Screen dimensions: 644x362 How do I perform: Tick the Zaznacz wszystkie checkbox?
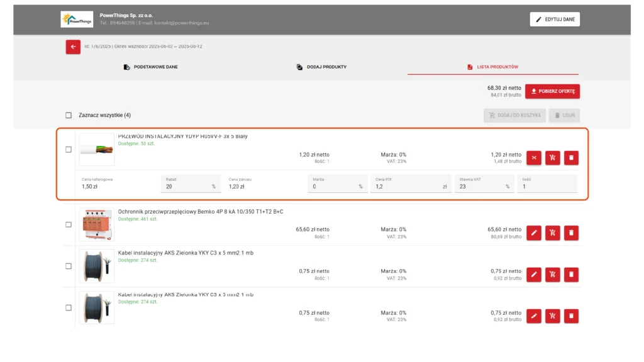click(69, 116)
